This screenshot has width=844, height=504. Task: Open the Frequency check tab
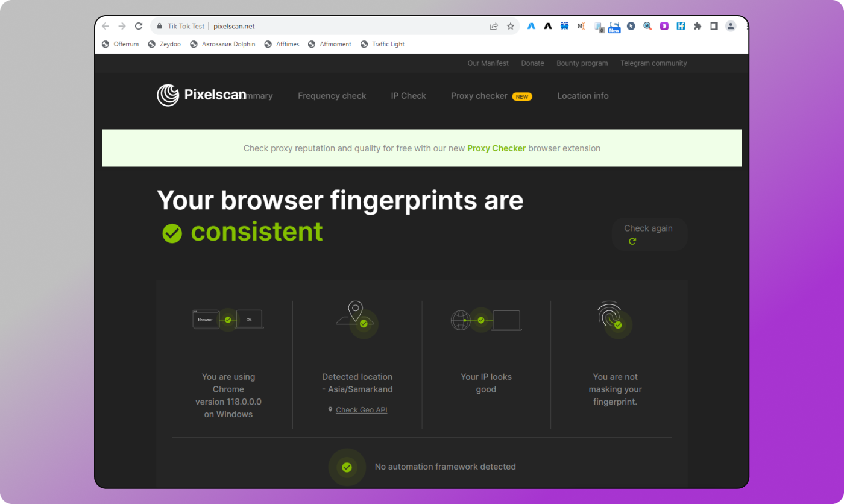332,96
